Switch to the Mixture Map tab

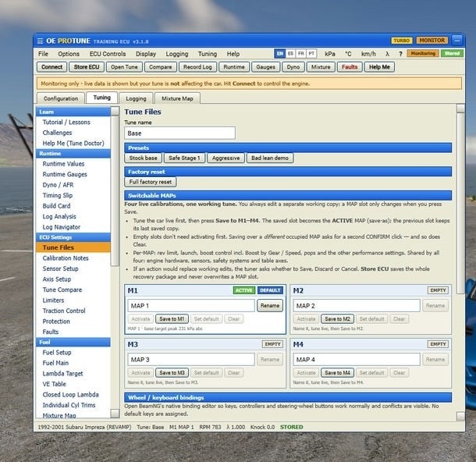tap(177, 98)
